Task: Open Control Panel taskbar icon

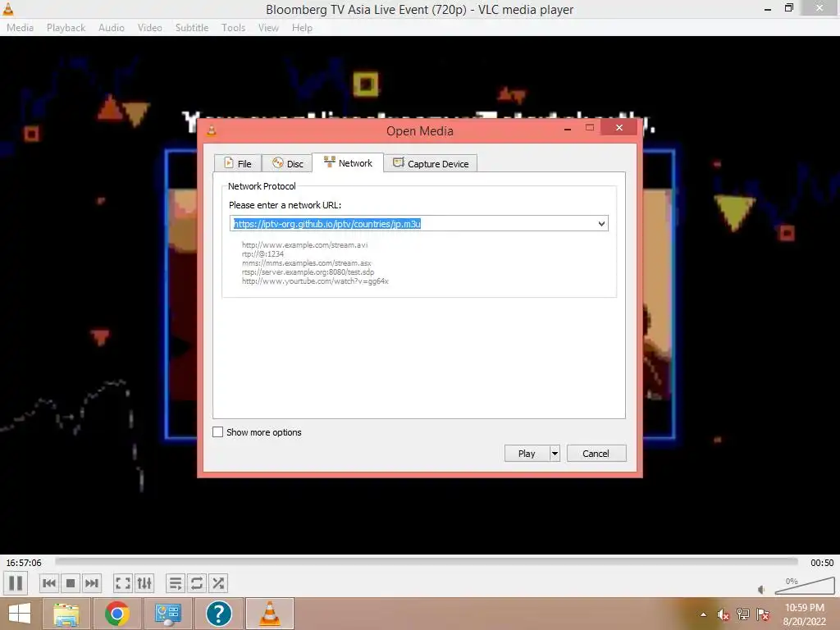Action: pyautogui.click(x=167, y=614)
